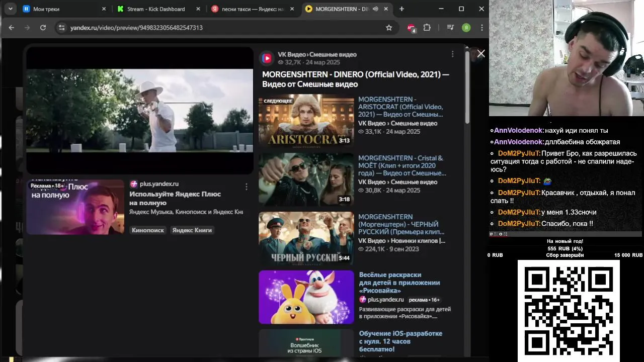Click chat message 'Спасибо, пока !!'
The image size is (644, 362).
[567, 224]
